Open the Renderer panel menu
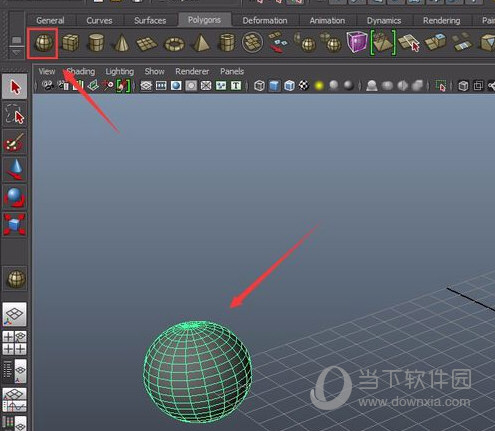 [x=192, y=71]
